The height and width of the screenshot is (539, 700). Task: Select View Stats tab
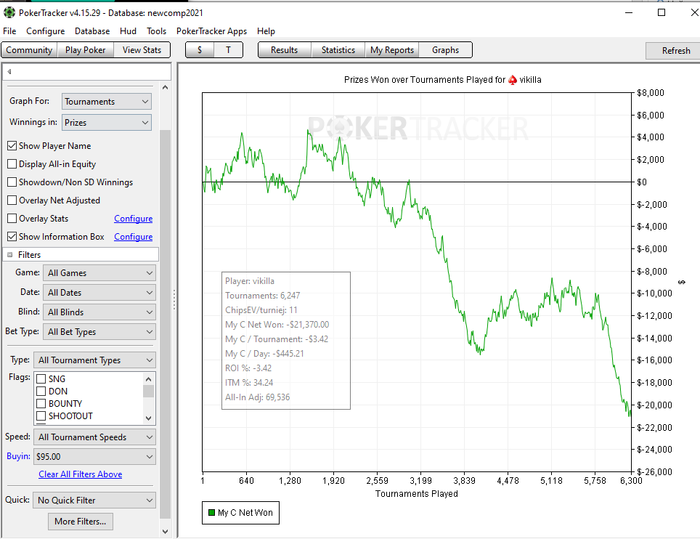[x=142, y=50]
